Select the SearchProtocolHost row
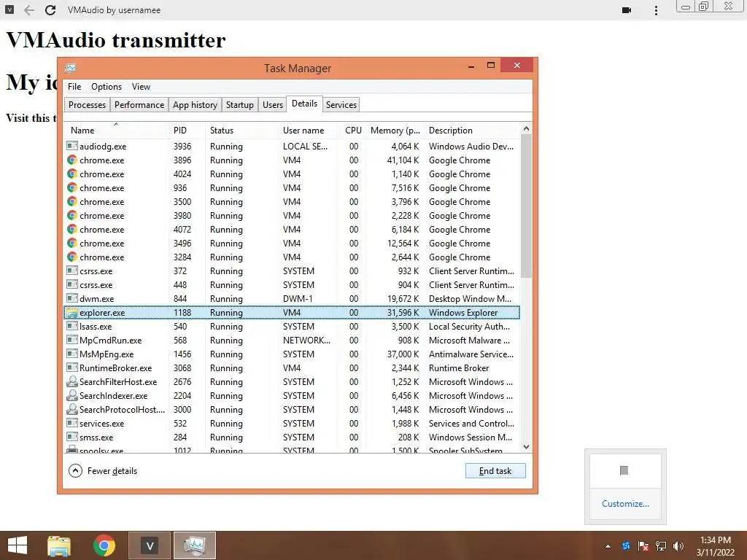The width and height of the screenshot is (747, 560). click(x=292, y=409)
